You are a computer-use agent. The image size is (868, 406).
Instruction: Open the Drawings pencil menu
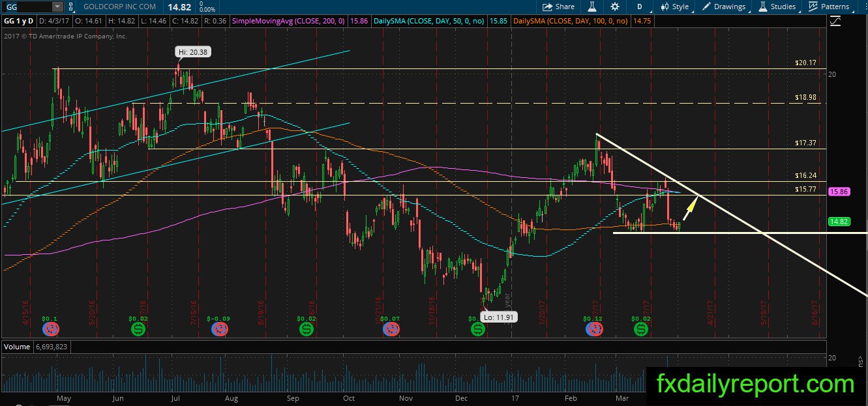click(724, 7)
